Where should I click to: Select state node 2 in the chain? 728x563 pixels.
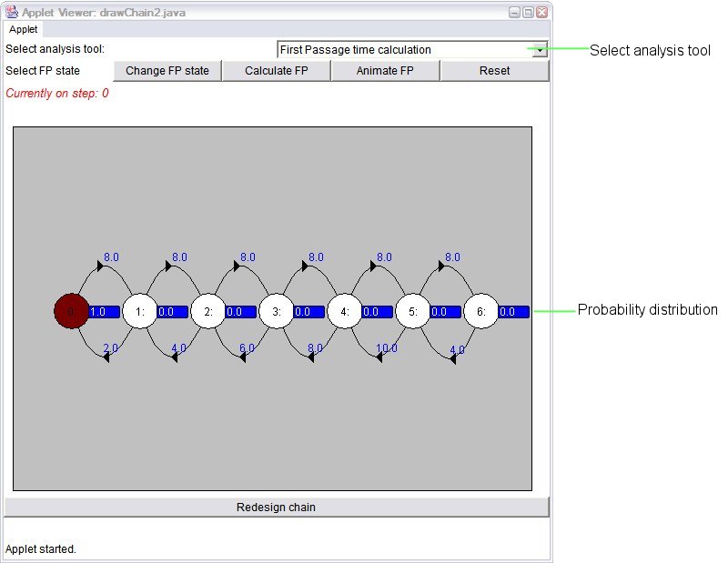(x=208, y=311)
